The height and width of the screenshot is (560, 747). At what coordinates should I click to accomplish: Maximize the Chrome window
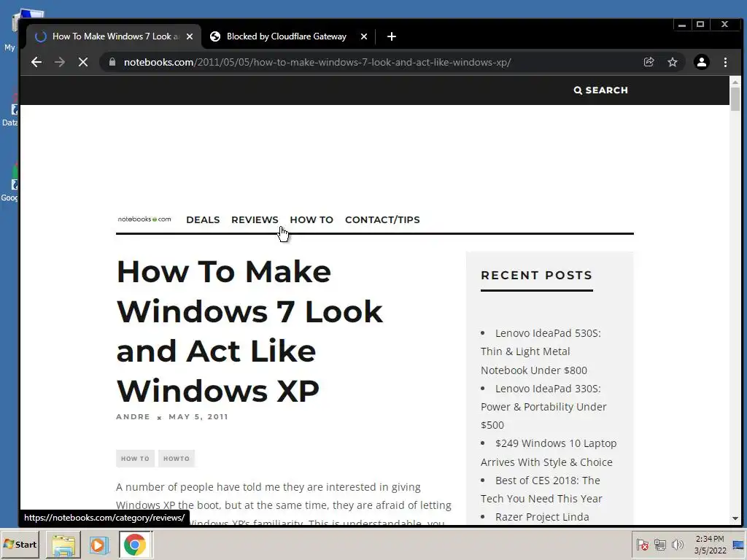[700, 24]
